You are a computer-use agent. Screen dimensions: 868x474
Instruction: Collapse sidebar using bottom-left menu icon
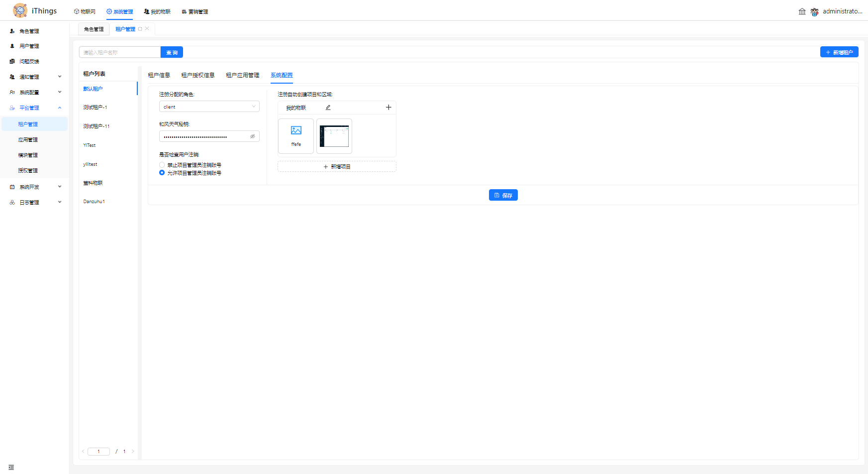coord(11,467)
